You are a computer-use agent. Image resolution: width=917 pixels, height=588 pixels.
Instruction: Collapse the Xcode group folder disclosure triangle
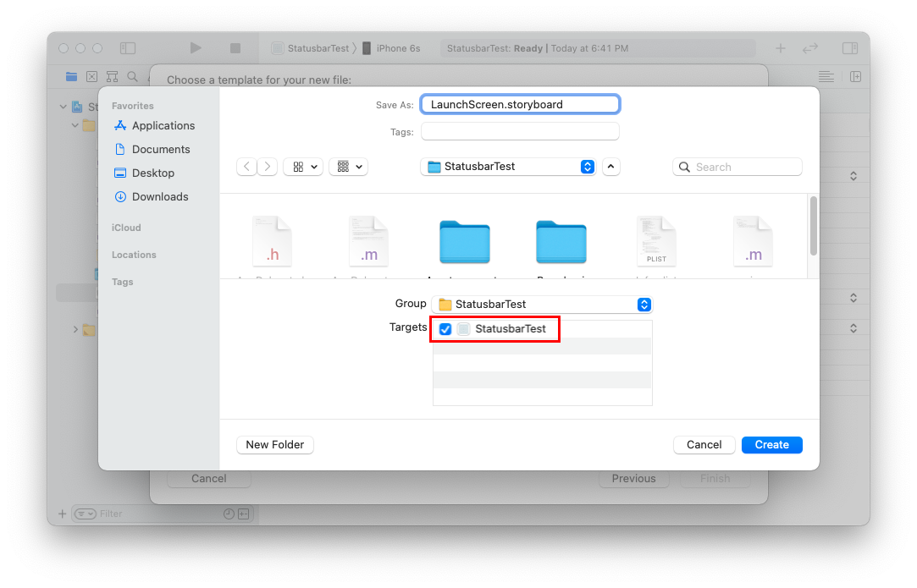coord(75,125)
